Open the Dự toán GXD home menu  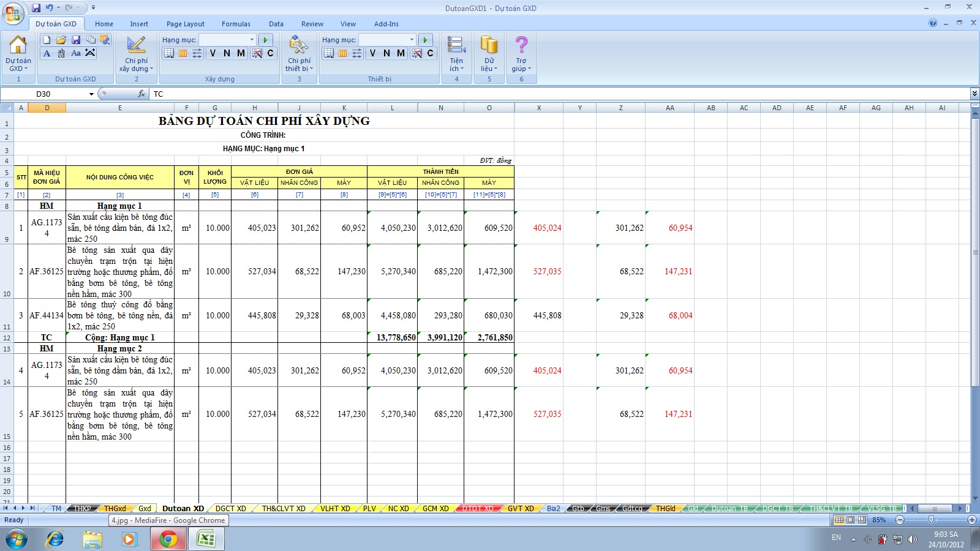pyautogui.click(x=18, y=54)
